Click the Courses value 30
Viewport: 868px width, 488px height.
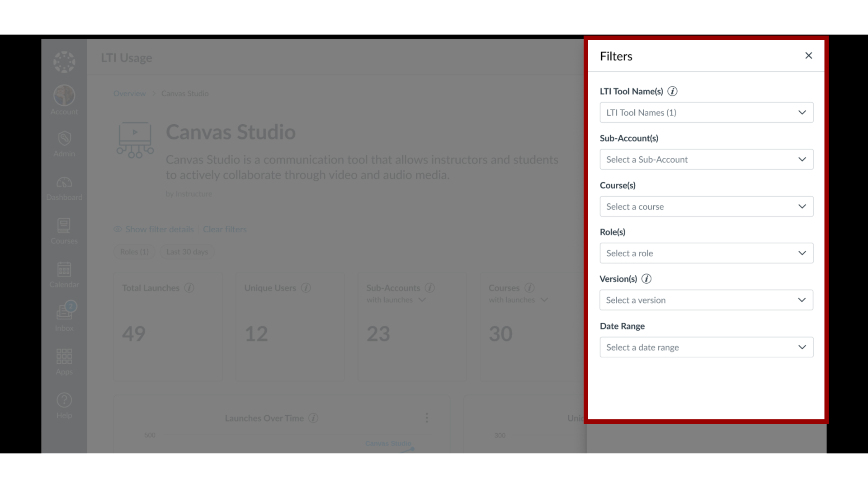pyautogui.click(x=500, y=334)
